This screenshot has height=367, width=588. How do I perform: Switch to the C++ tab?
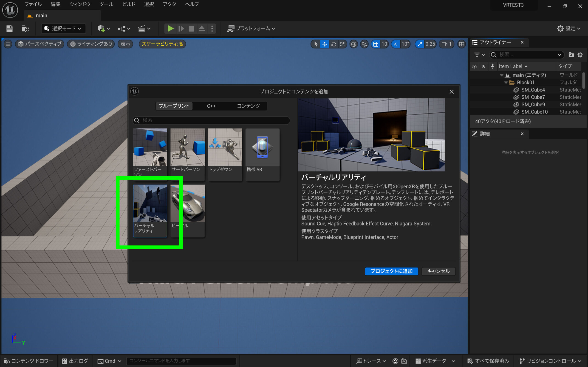click(211, 106)
